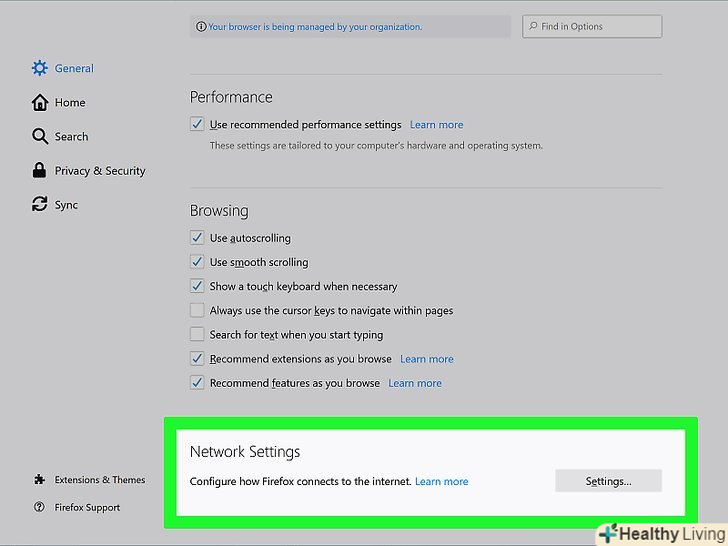
Task: Click the Sync arrows icon
Action: coord(40,205)
